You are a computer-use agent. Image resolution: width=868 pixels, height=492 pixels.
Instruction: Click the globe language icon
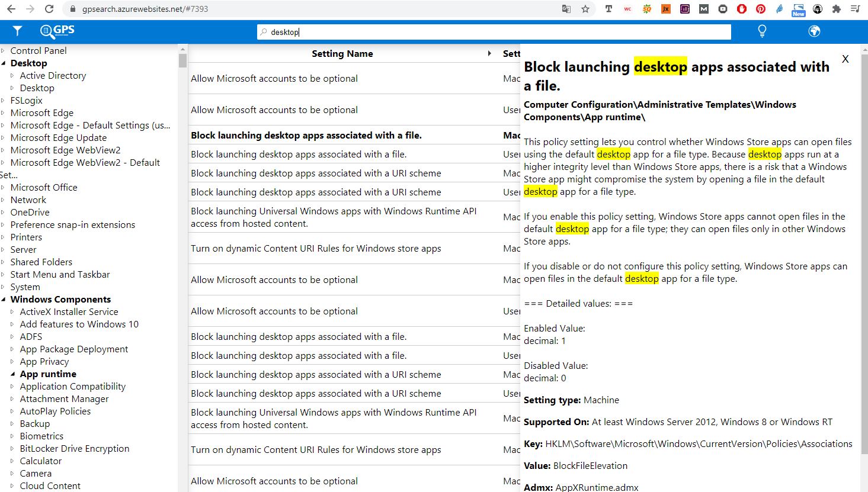814,31
